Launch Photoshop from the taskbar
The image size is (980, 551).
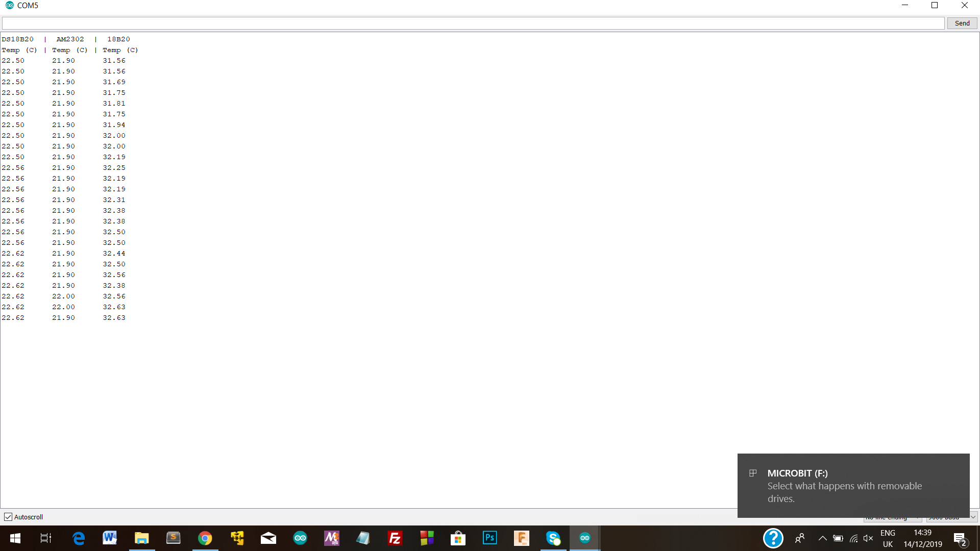point(490,538)
